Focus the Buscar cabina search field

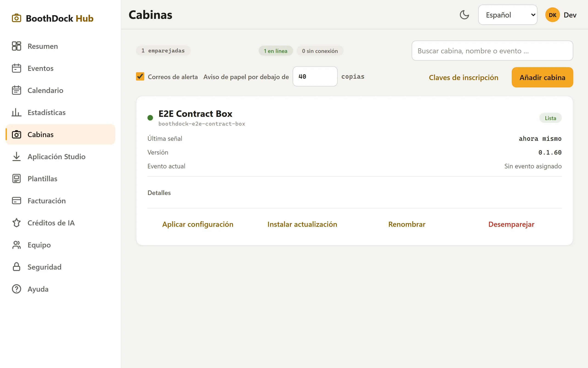(x=492, y=51)
